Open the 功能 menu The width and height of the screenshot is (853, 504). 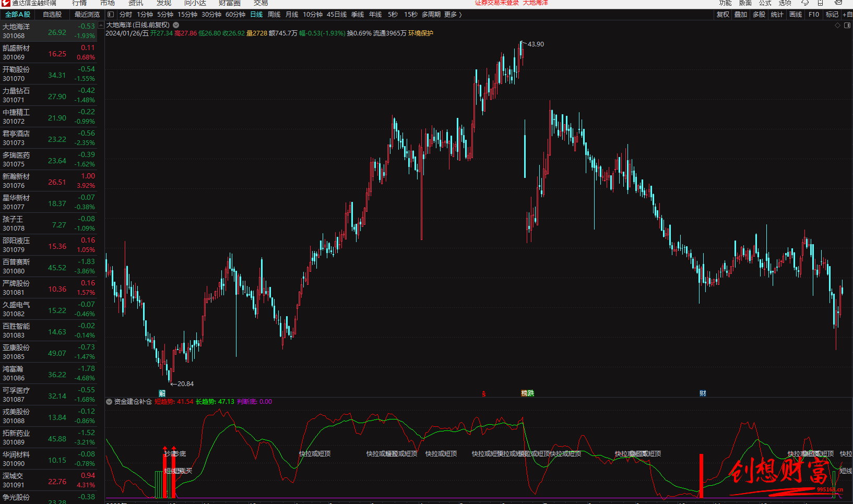pyautogui.click(x=726, y=3)
